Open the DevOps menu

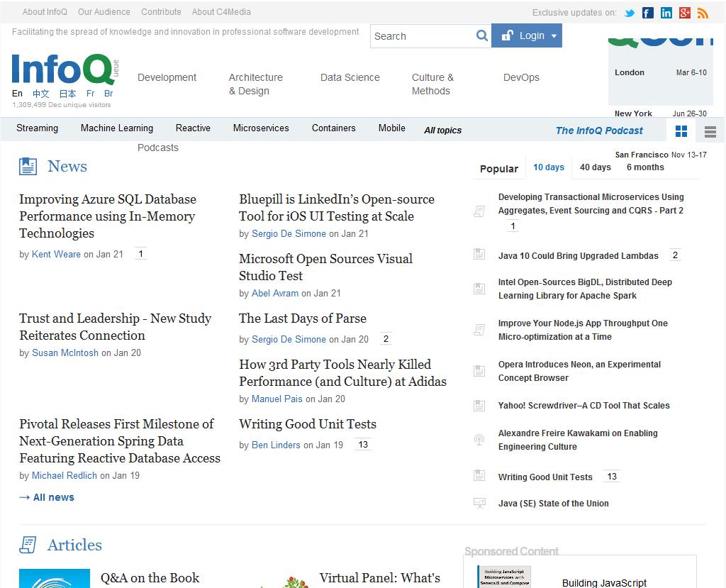coord(521,77)
